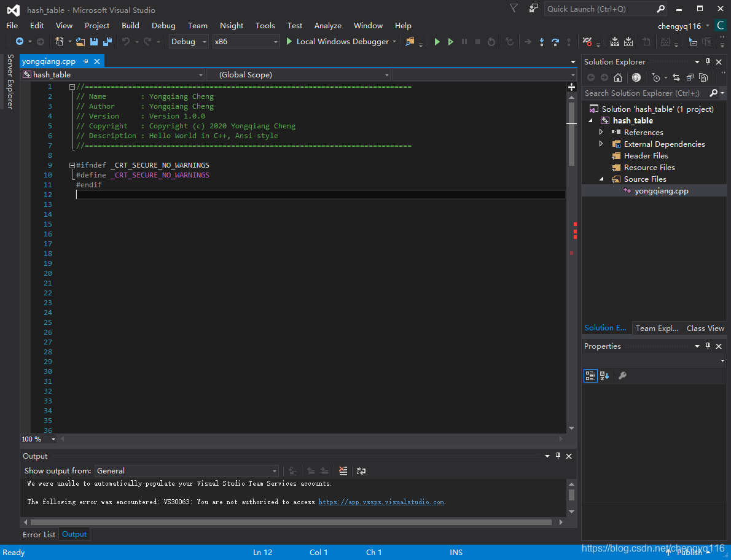Screen dimensions: 731x560
Task: Click Collapse All icon in Solution Explorer
Action: [690, 77]
